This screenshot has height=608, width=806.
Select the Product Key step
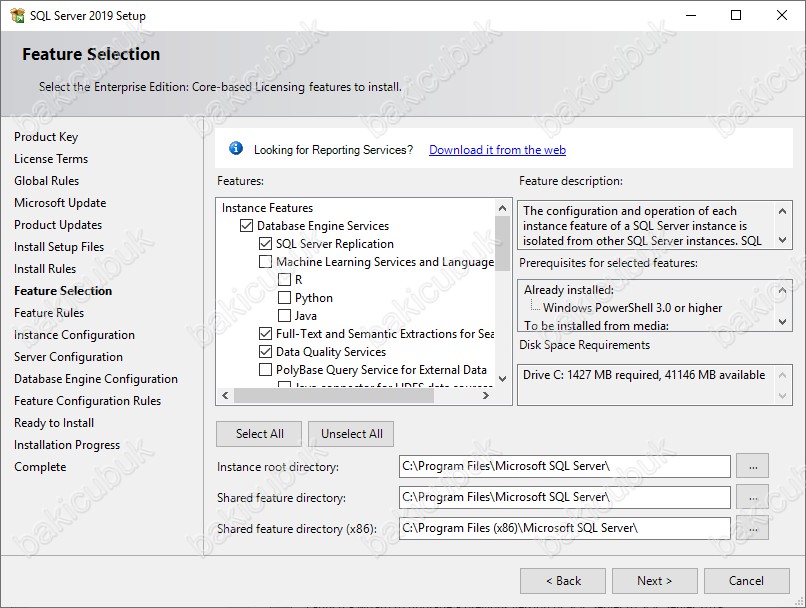coord(46,137)
